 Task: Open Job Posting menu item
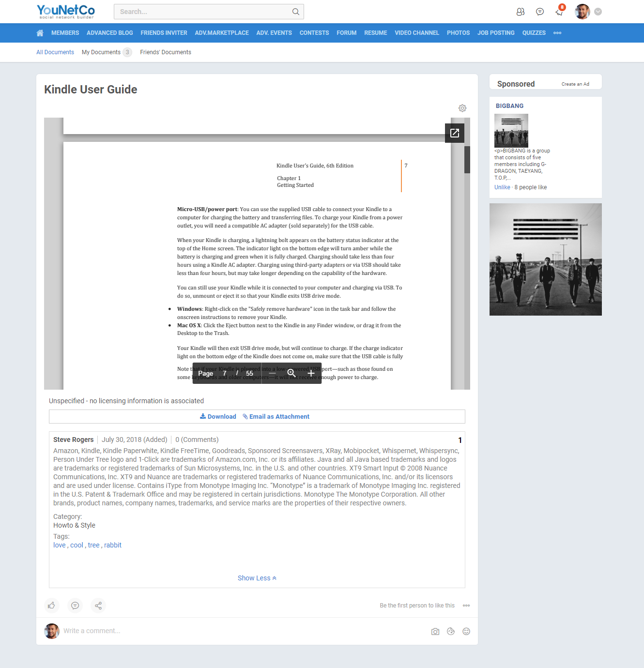496,33
